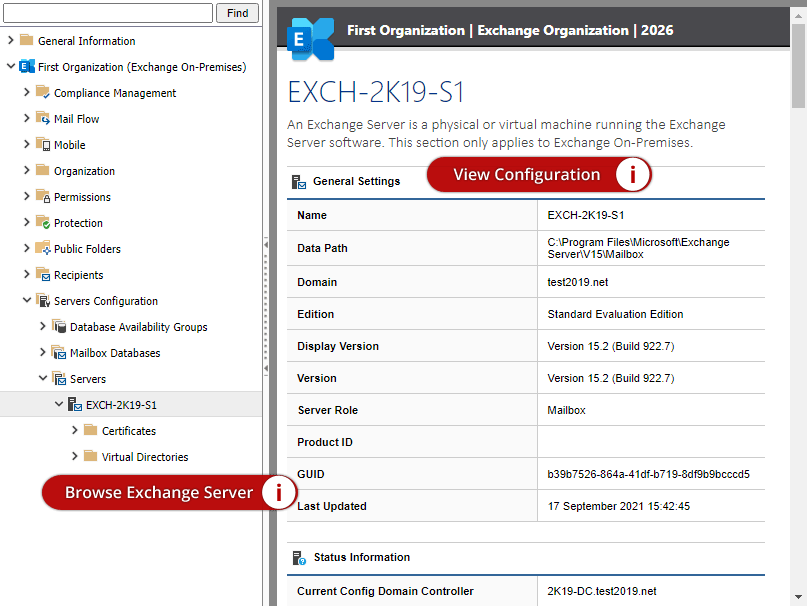Select Mailbox Databases in the tree
The image size is (807, 606).
click(x=115, y=353)
